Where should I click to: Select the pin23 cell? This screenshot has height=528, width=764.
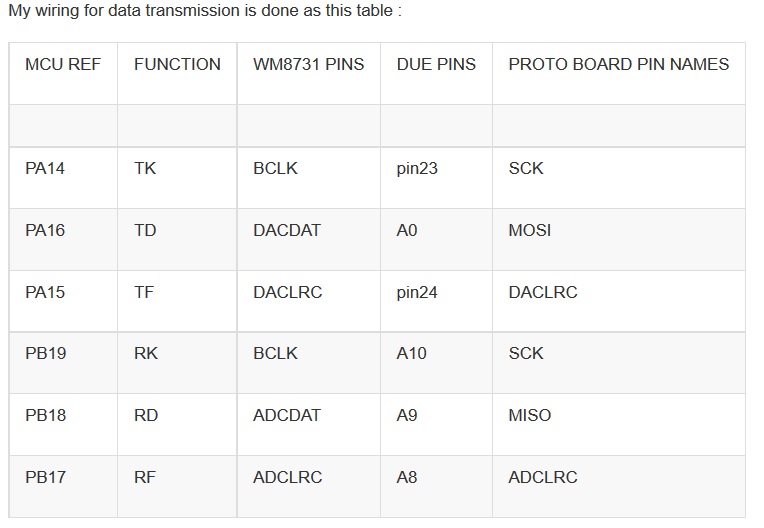click(x=436, y=178)
